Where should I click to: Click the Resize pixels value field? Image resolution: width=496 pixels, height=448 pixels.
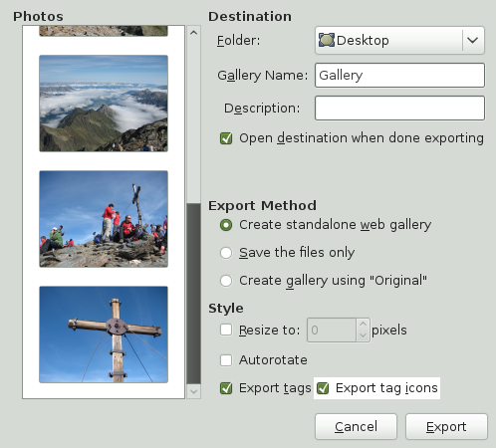[x=332, y=330]
